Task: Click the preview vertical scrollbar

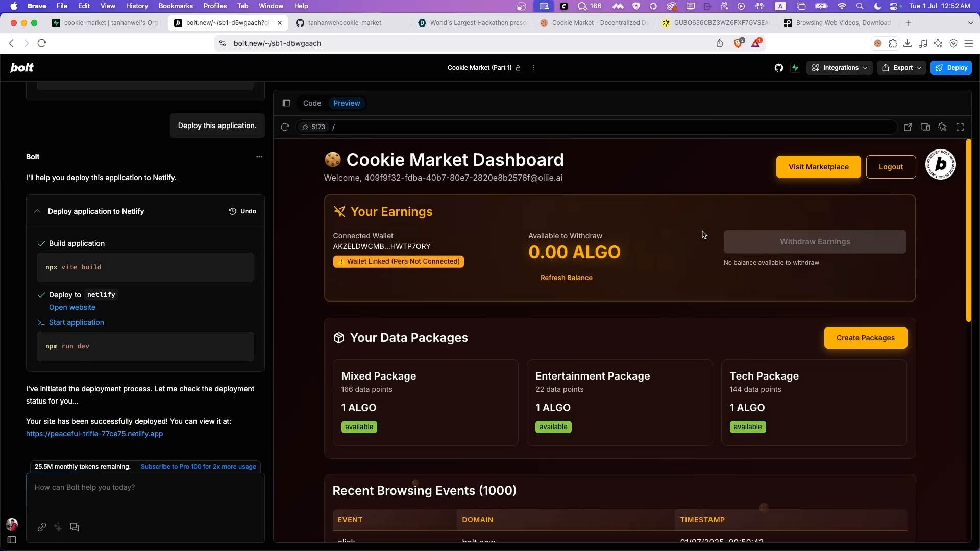Action: 968,231
